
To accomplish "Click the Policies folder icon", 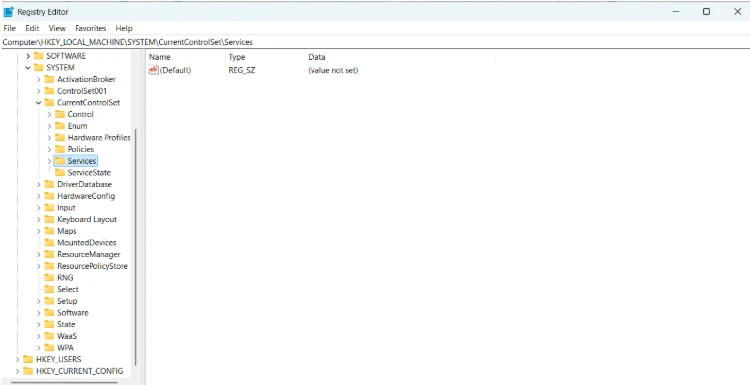I will 60,149.
